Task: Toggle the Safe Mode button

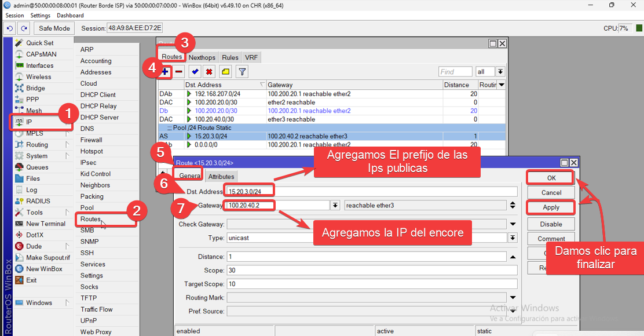Action: (x=54, y=28)
